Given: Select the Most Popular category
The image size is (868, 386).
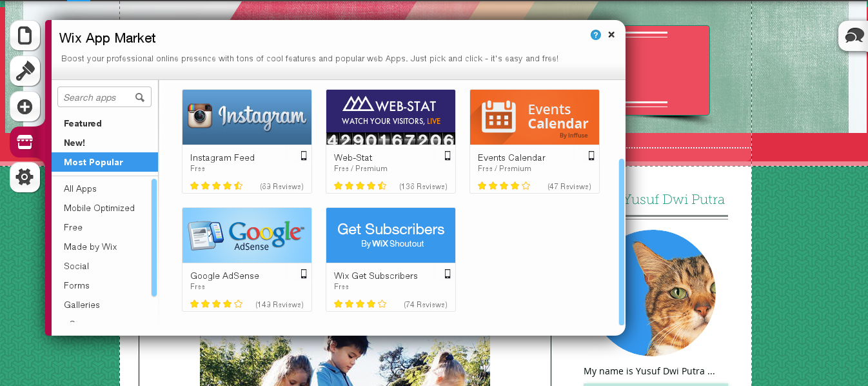Looking at the screenshot, I should coord(104,162).
